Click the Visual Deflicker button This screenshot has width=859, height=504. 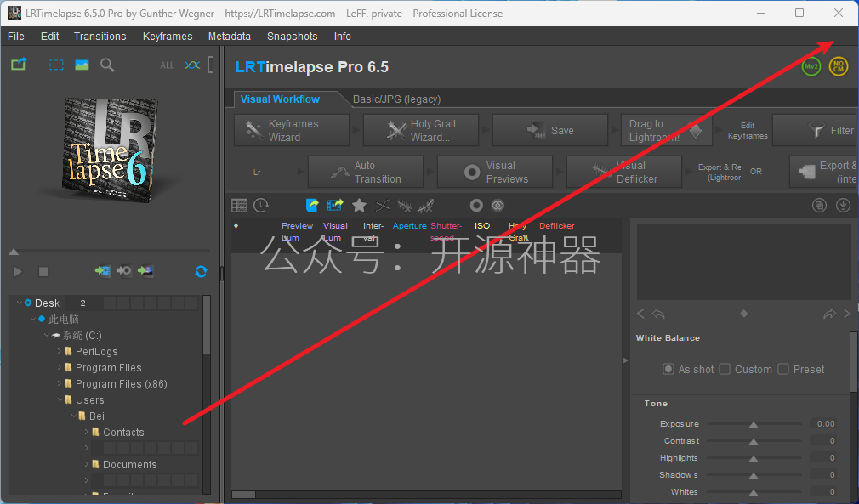(624, 172)
